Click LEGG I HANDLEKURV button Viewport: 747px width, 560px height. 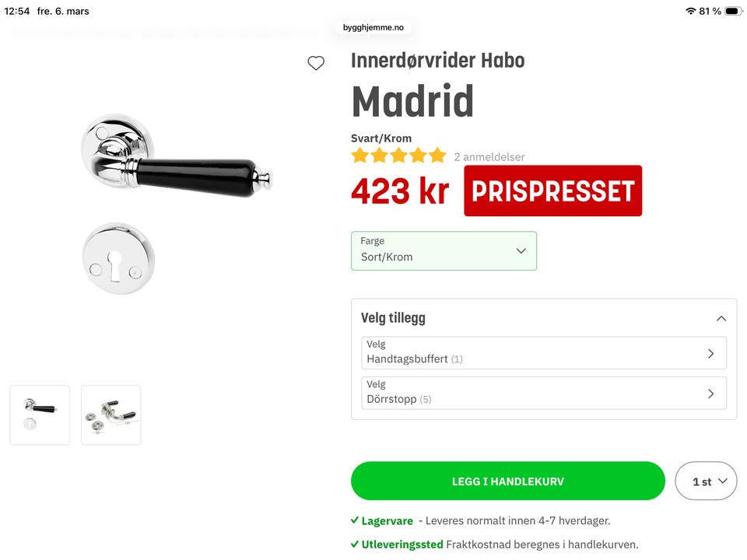point(508,481)
